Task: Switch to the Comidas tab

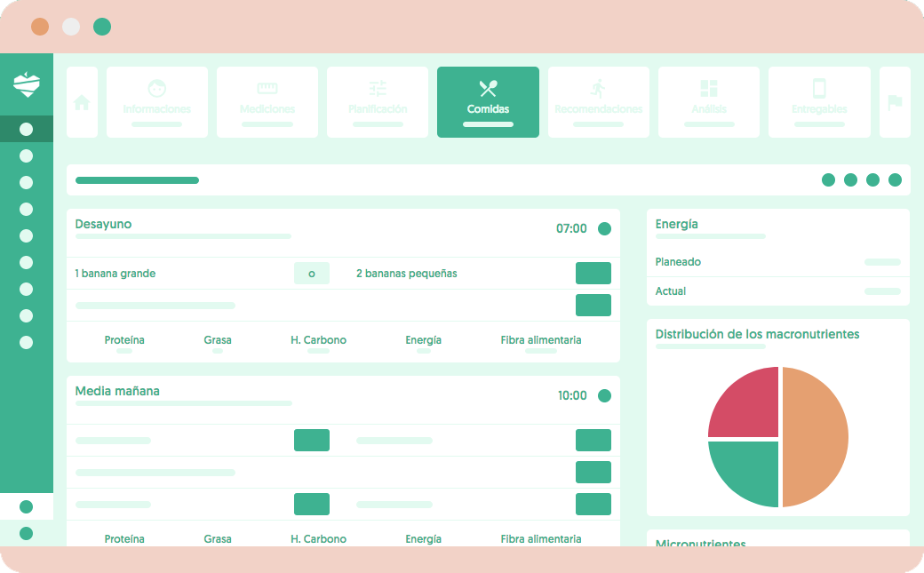Action: tap(488, 102)
